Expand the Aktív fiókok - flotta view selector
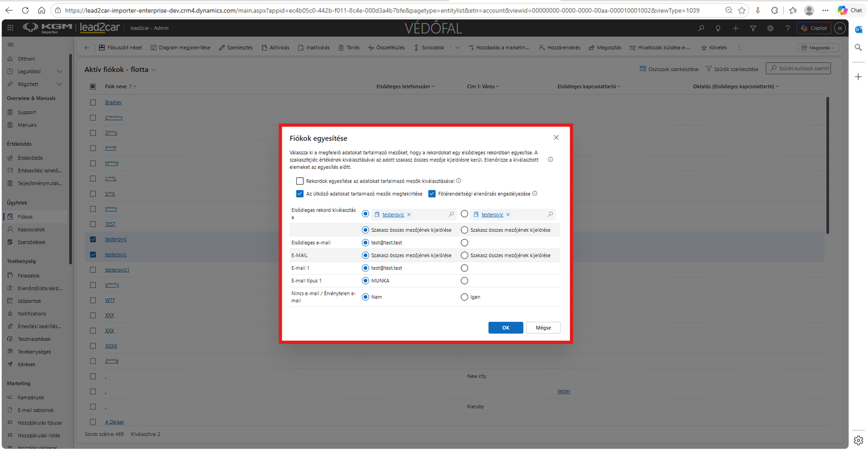868x449 pixels. tap(154, 69)
